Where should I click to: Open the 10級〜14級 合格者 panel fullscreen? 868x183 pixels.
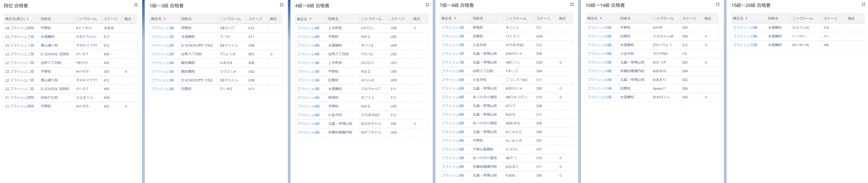pos(718,4)
